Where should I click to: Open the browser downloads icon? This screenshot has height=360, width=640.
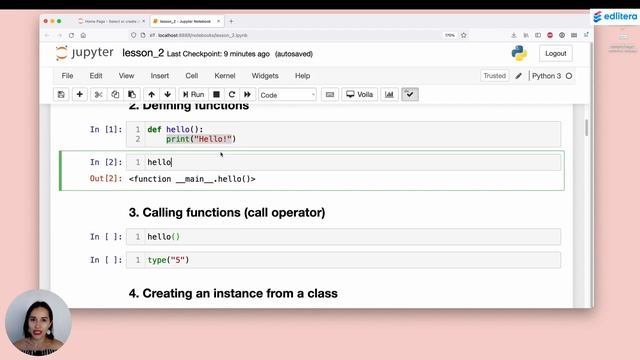coord(513,36)
